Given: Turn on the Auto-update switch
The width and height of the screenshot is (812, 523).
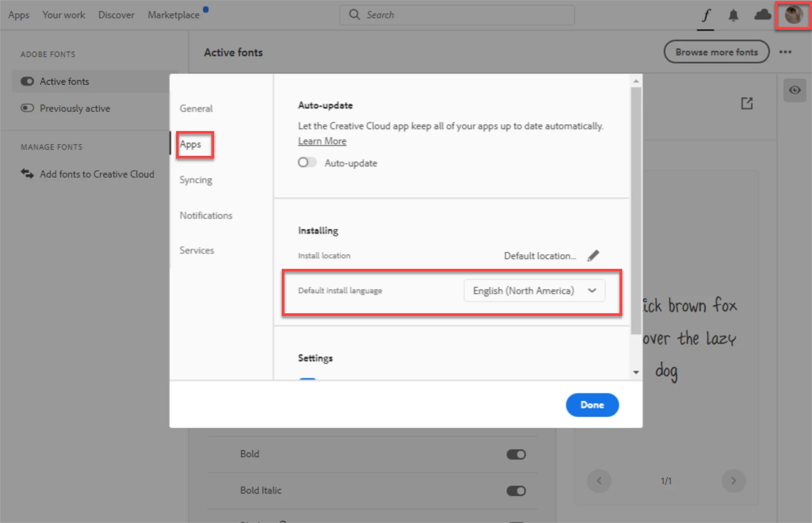Looking at the screenshot, I should (x=307, y=163).
